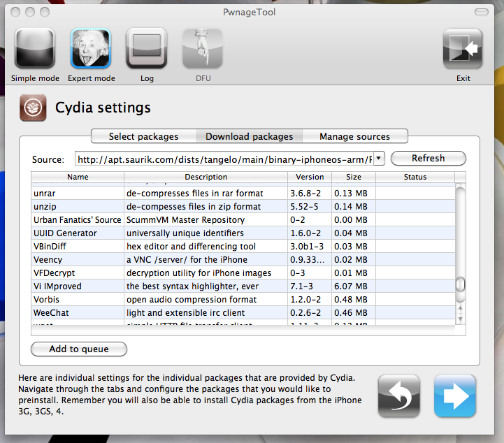Open the Select packages tab
The height and width of the screenshot is (443, 504).
pyautogui.click(x=144, y=136)
